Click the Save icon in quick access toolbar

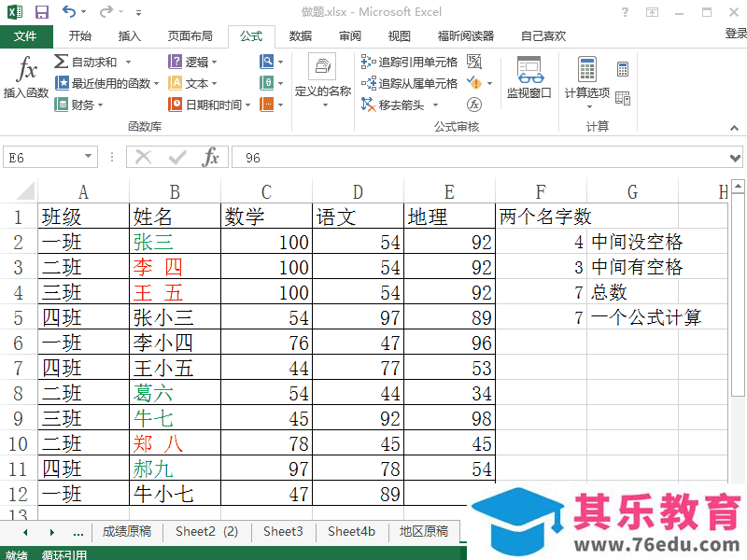[x=42, y=11]
